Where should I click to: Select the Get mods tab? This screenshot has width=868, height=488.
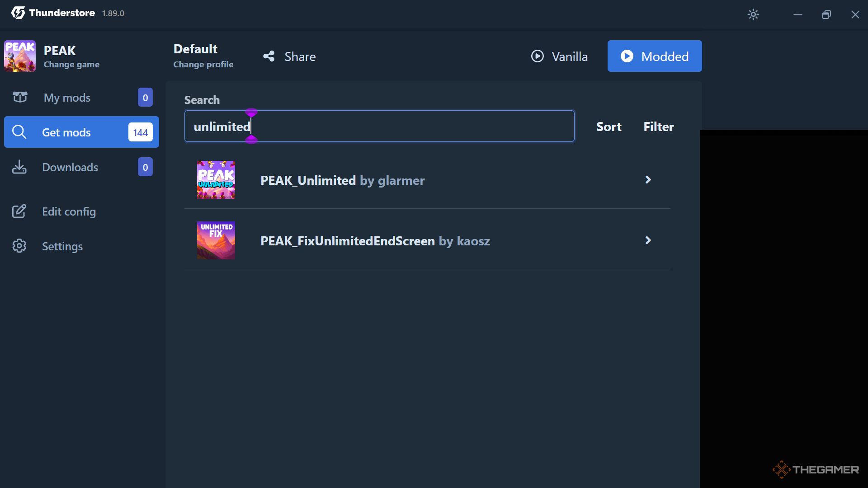[x=81, y=132]
